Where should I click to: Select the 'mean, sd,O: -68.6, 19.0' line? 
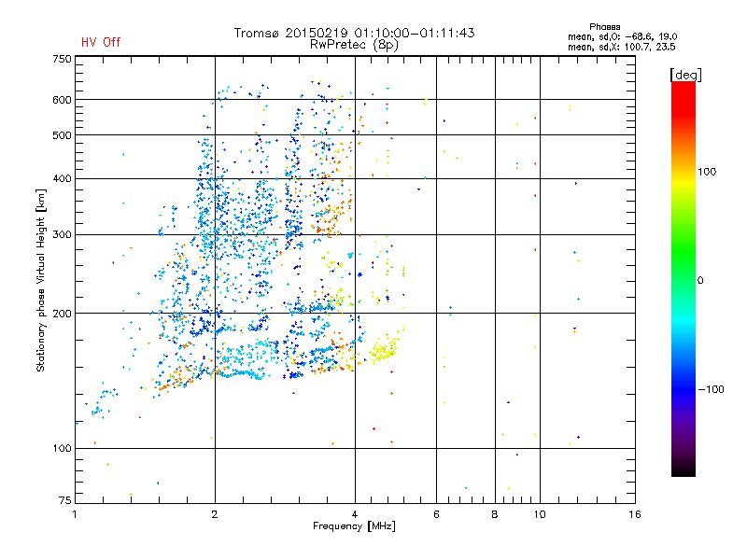[x=622, y=36]
